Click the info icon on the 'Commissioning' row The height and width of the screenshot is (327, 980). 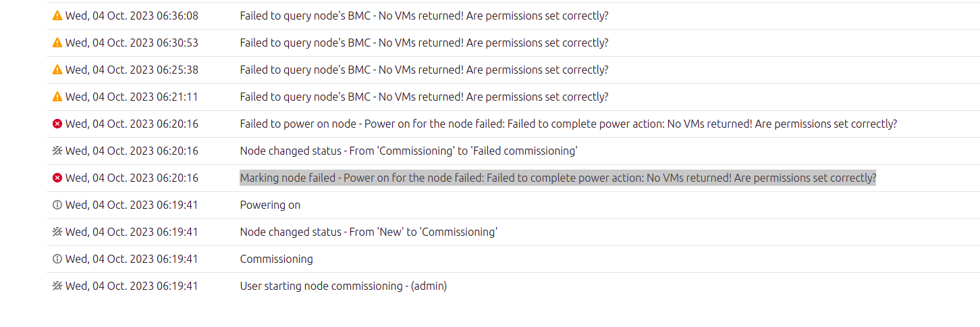57,259
